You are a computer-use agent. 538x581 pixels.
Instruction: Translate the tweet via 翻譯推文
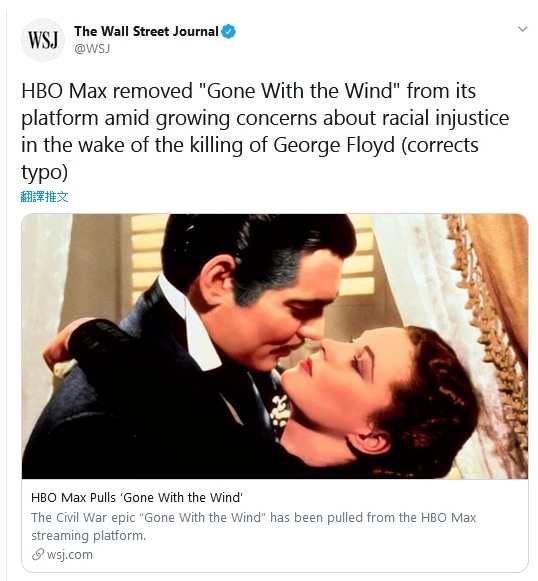coord(44,197)
